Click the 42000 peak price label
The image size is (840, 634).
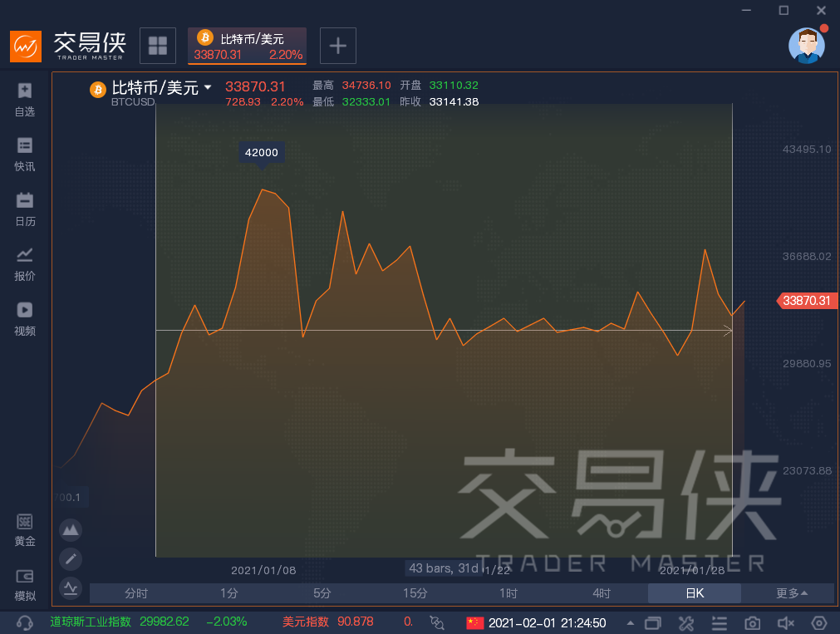262,153
